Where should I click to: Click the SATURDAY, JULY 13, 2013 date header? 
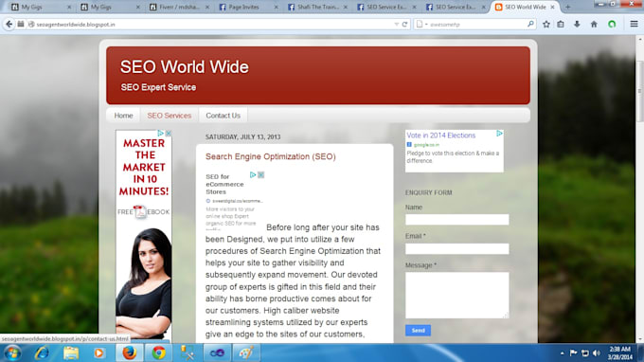pyautogui.click(x=242, y=136)
